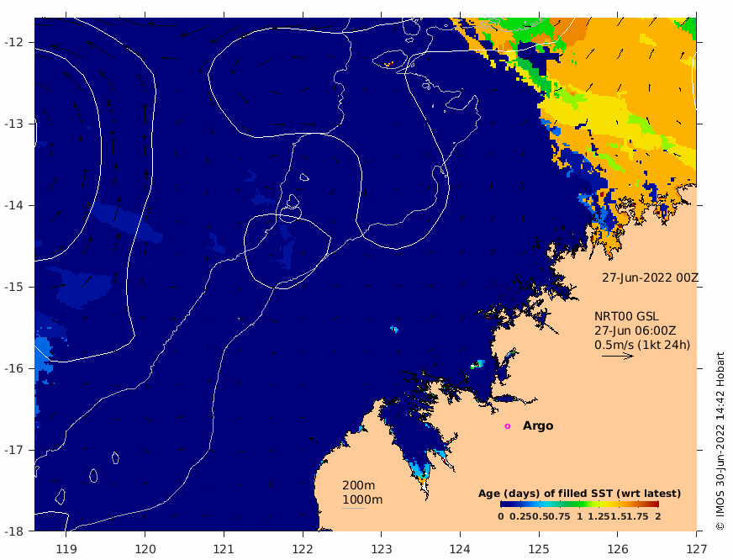The width and height of the screenshot is (733, 560).
Task: Click the magenta Argo marker circle
Action: tap(507, 425)
